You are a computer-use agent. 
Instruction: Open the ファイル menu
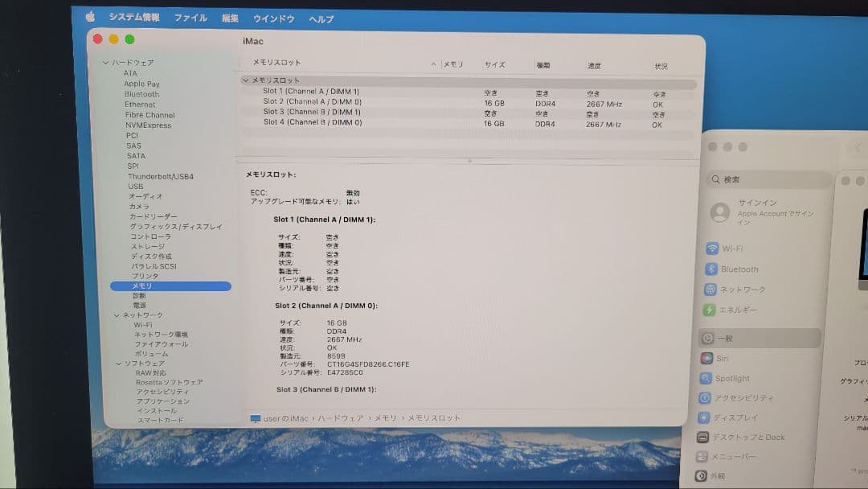click(x=191, y=17)
